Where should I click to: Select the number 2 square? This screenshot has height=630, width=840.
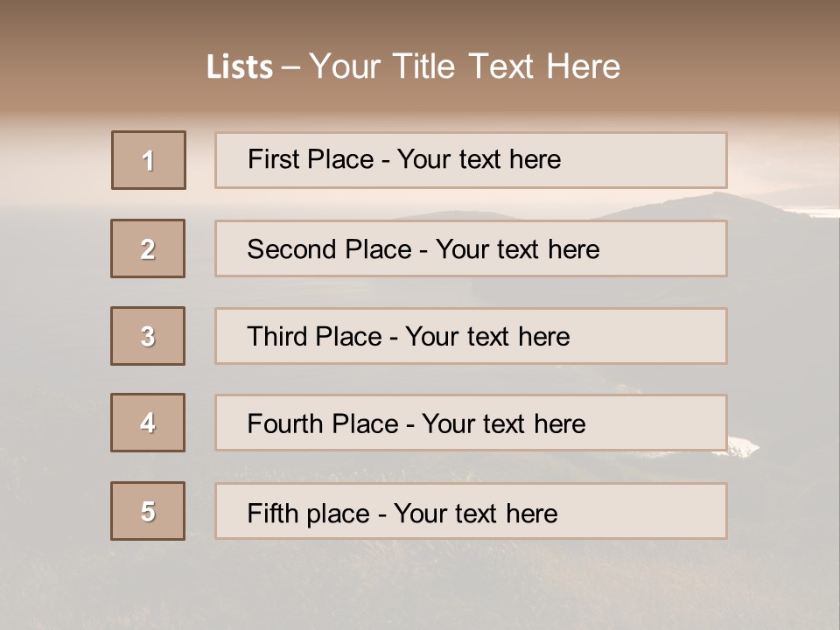148,248
